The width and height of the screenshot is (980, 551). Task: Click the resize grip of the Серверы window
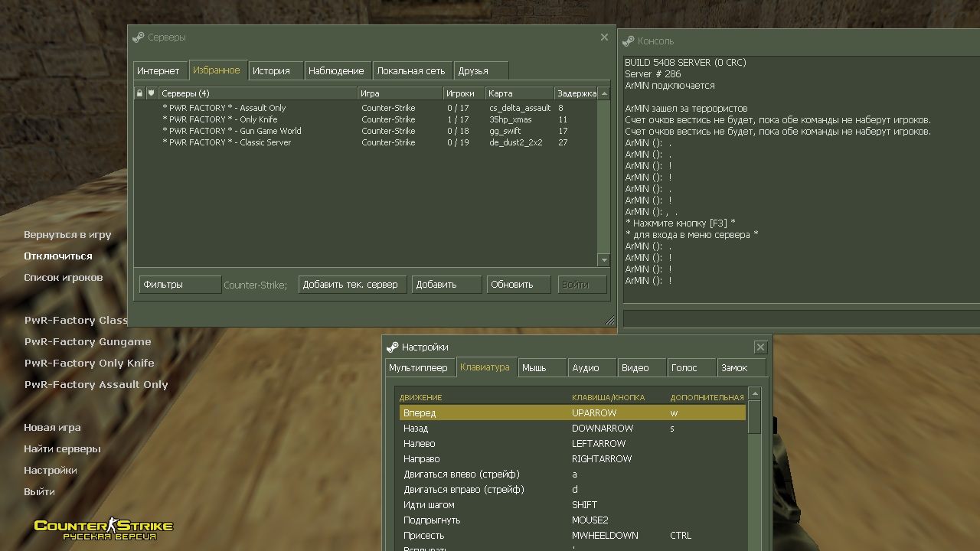click(x=610, y=320)
